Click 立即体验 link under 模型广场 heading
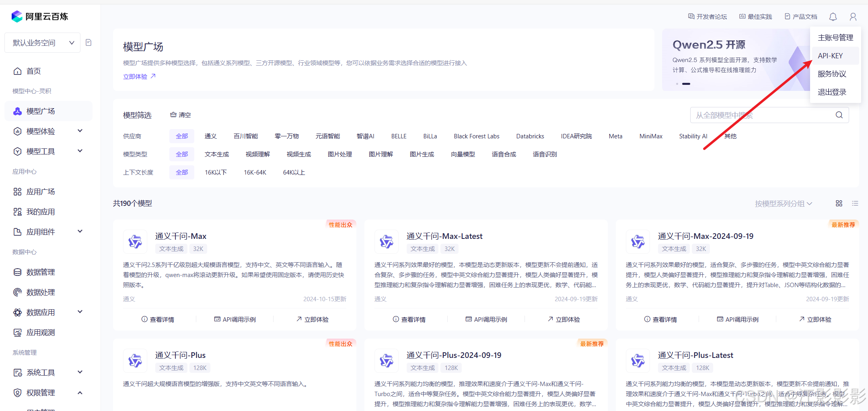The width and height of the screenshot is (868, 411). [x=139, y=76]
